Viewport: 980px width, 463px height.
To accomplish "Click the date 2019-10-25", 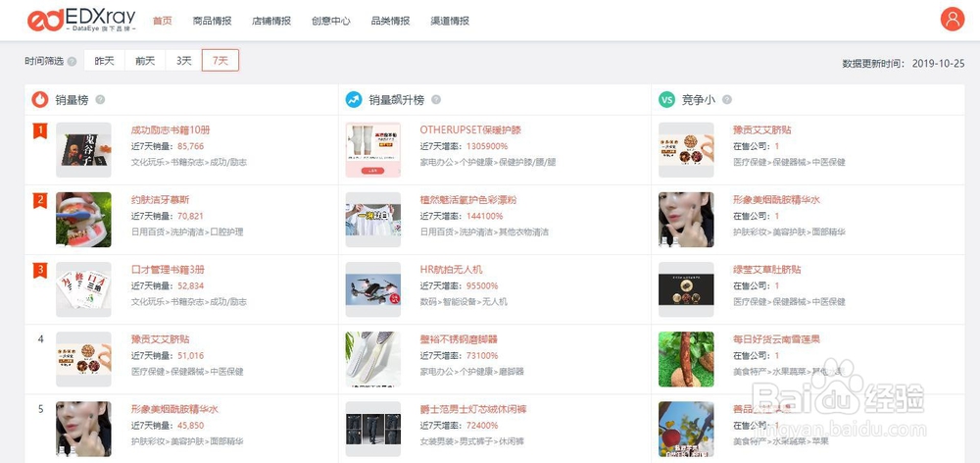I will [938, 63].
